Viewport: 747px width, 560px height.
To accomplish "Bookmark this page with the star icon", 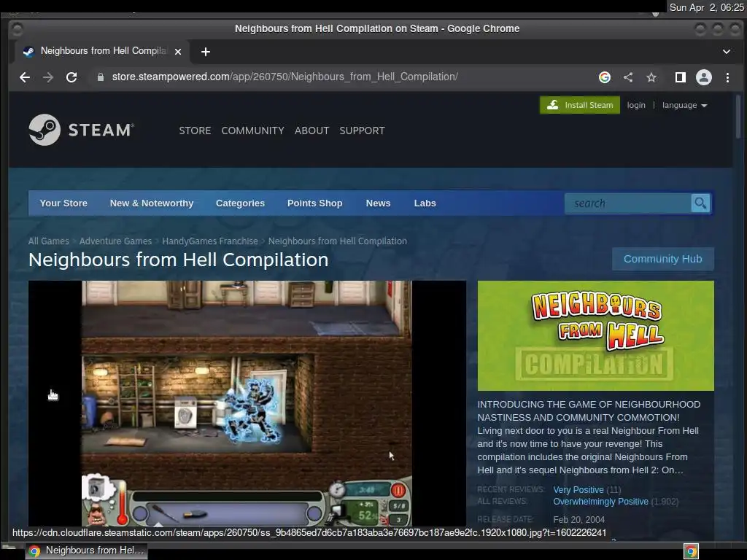I will 651,77.
